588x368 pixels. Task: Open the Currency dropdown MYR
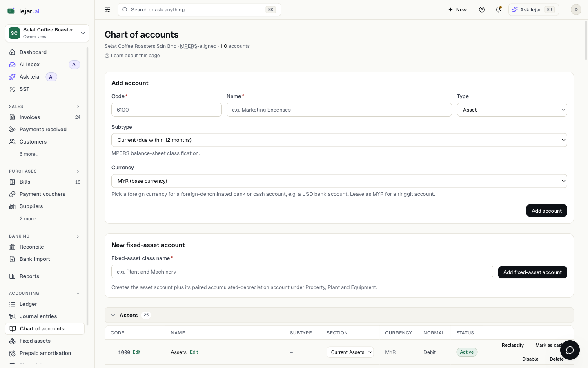pos(339,181)
